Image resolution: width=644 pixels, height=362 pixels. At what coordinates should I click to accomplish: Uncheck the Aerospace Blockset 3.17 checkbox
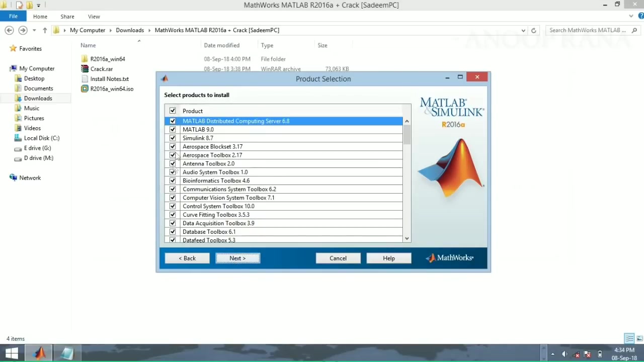[173, 147]
